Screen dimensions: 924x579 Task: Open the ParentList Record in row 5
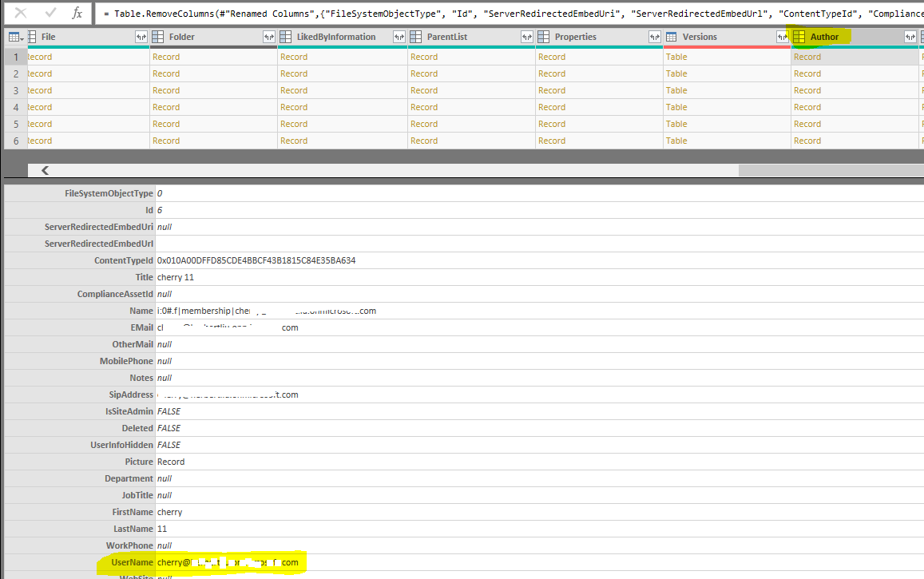point(424,125)
